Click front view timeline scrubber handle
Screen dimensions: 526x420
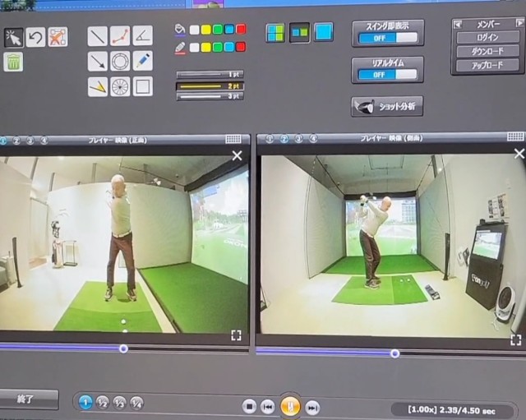(x=123, y=348)
